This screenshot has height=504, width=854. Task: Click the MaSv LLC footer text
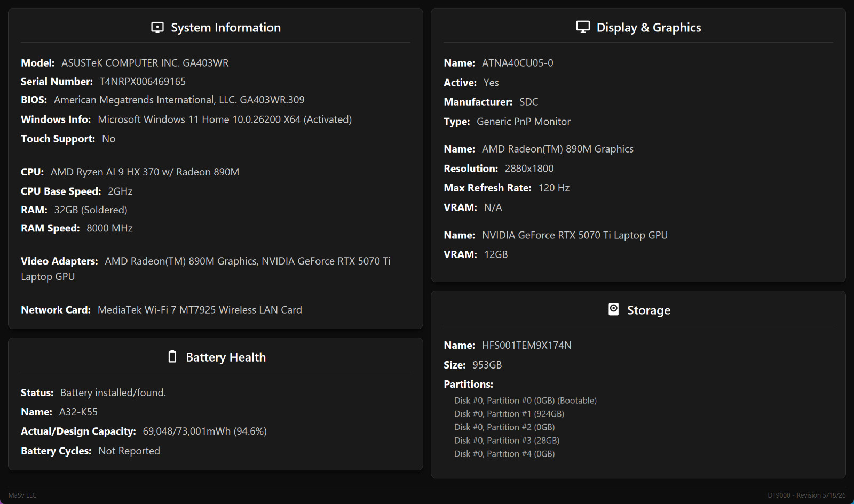[22, 495]
